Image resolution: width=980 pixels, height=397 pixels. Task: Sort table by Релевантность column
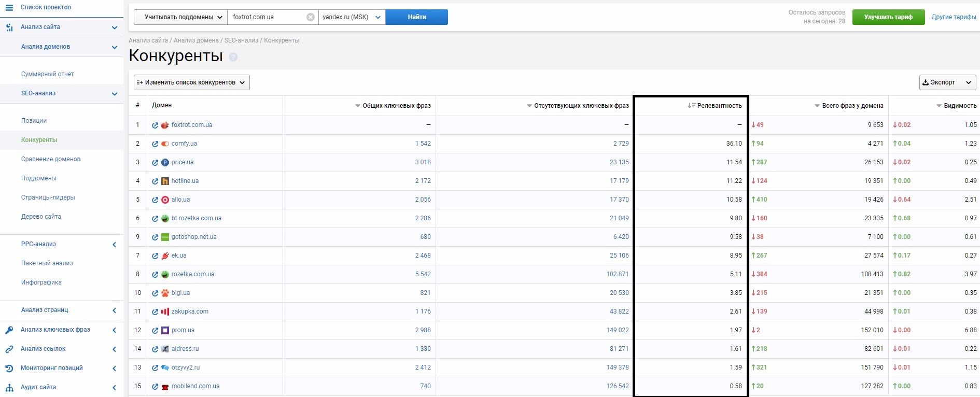click(715, 106)
